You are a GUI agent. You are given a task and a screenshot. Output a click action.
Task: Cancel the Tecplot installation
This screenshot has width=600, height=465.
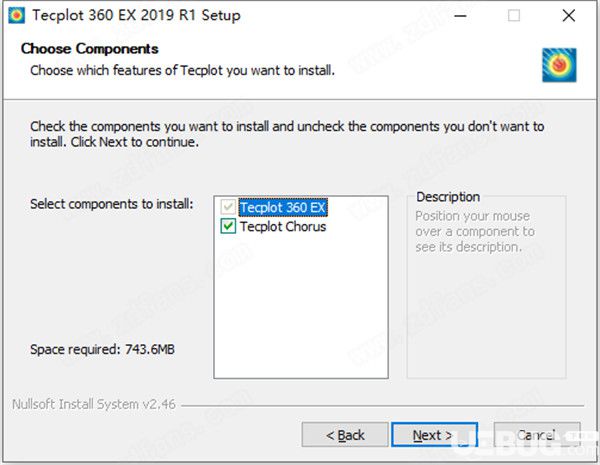pyautogui.click(x=537, y=435)
